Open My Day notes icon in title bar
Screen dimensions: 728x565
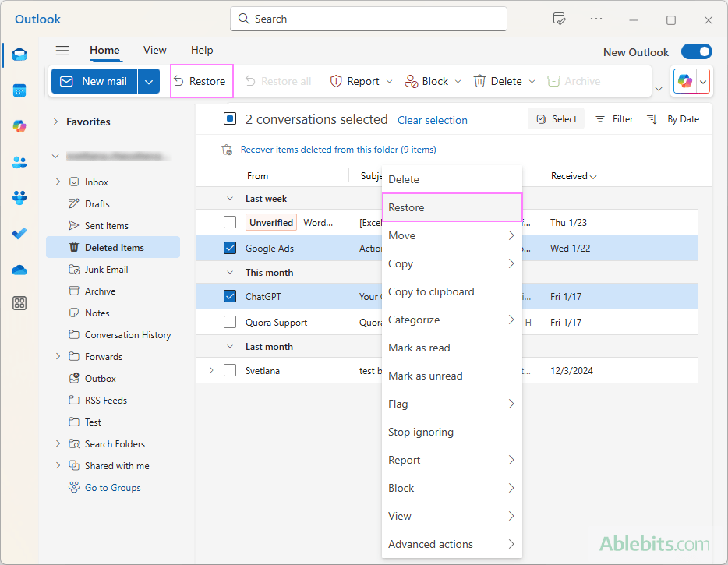559,19
